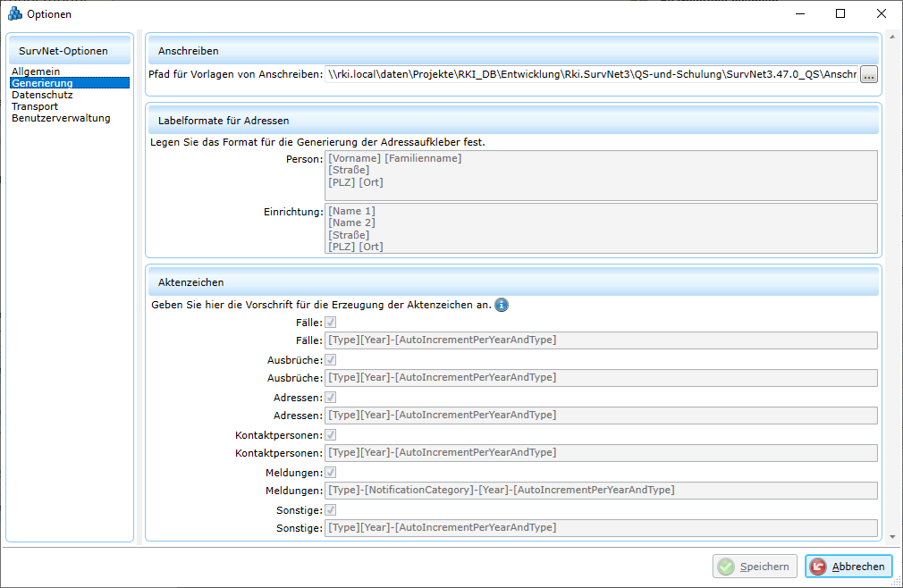The height and width of the screenshot is (588, 903).
Task: Open Benutzerverwaltung in the sidebar
Action: point(61,118)
